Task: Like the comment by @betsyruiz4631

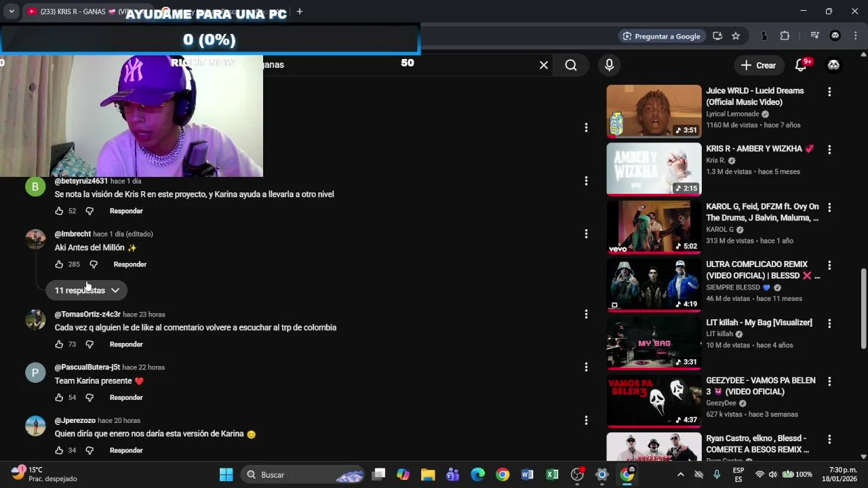Action: [x=59, y=211]
